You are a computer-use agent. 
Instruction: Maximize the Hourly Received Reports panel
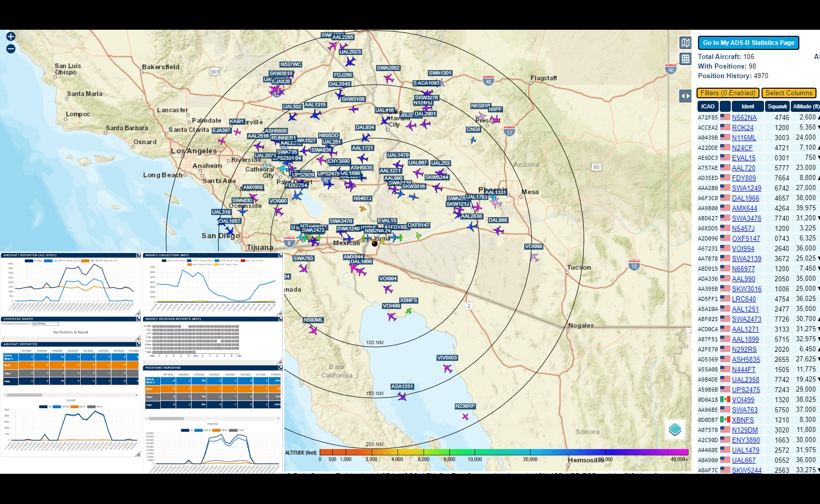tap(280, 319)
